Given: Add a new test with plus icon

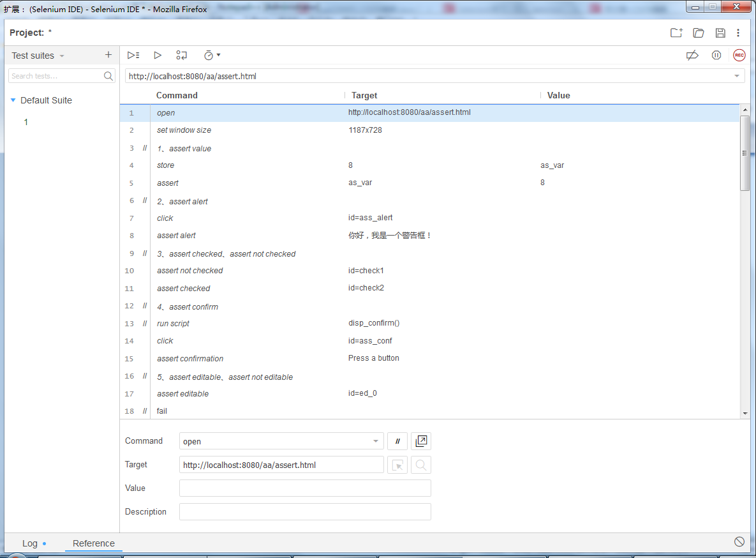Looking at the screenshot, I should click(x=108, y=55).
